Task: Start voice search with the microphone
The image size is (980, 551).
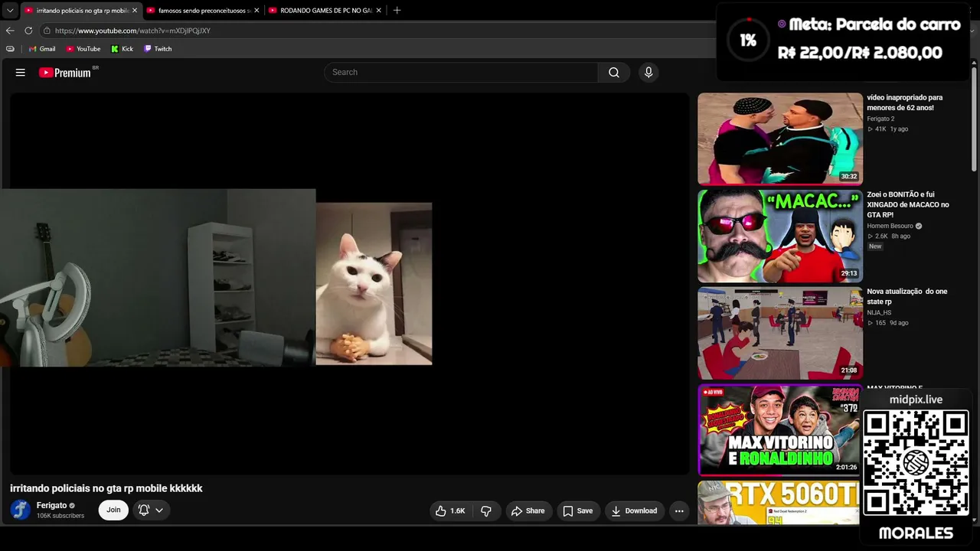Action: coord(648,73)
